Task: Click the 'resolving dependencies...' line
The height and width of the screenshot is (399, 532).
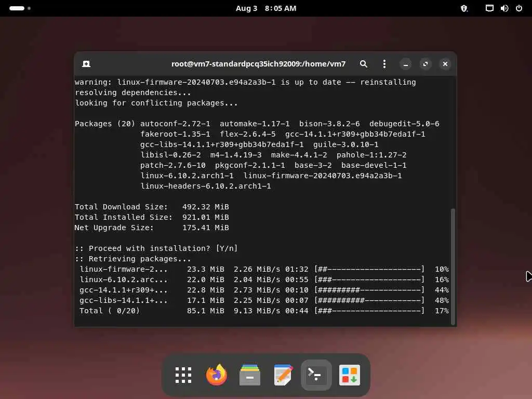Action: (x=132, y=92)
